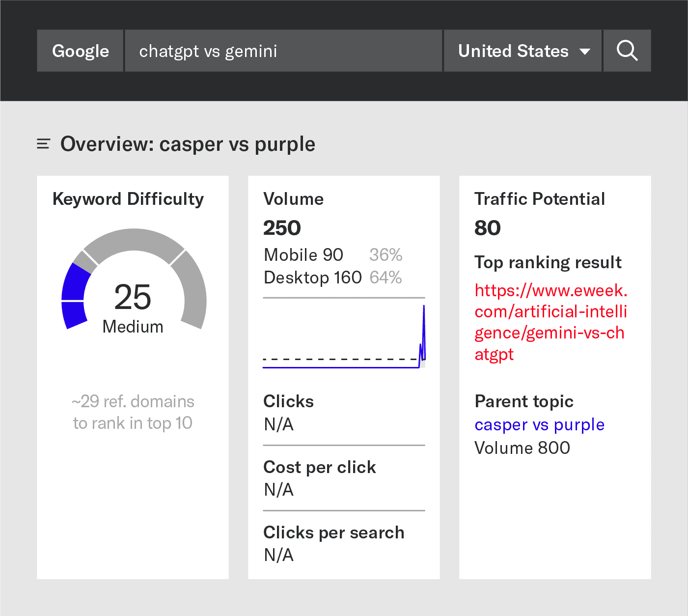Click the 'Clicks per search' metric label
This screenshot has height=616, width=688.
(x=334, y=532)
